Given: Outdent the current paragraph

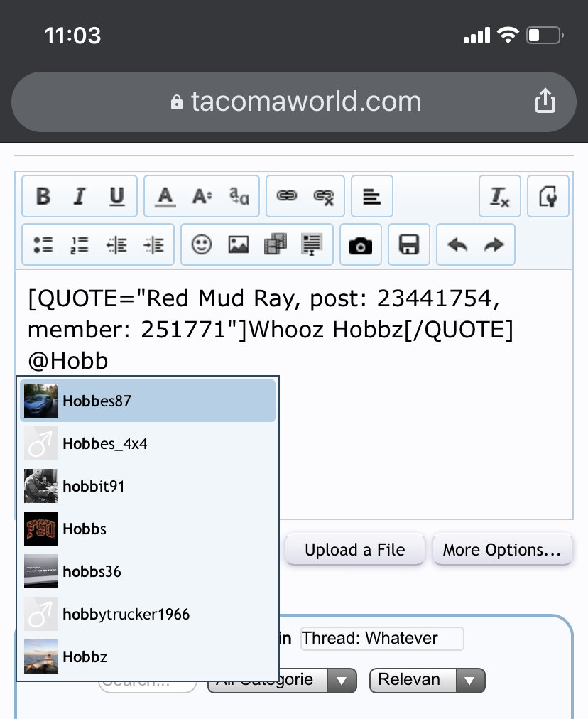Looking at the screenshot, I should click(117, 245).
